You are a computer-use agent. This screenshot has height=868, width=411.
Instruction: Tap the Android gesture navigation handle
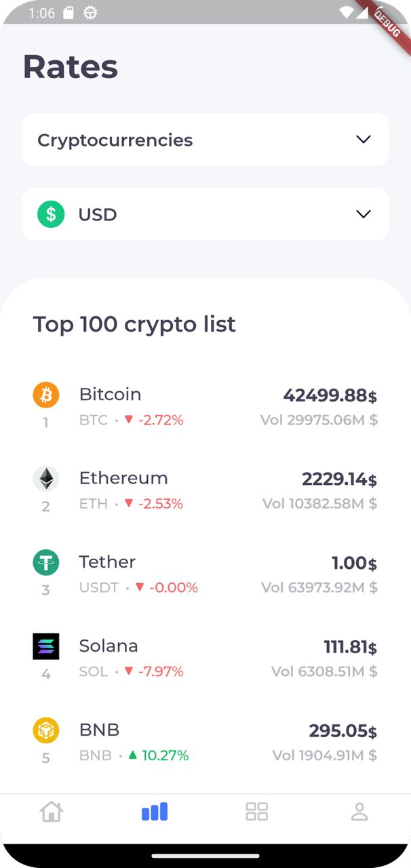[206, 856]
